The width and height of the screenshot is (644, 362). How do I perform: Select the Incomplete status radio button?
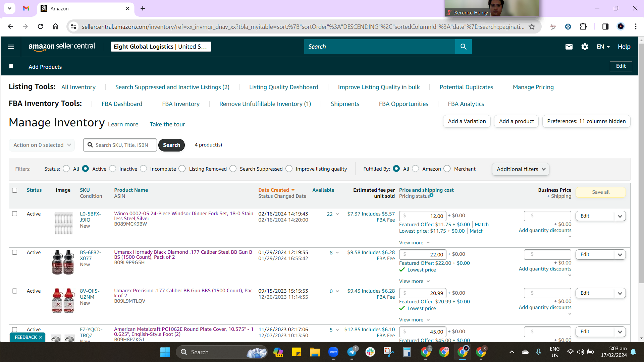[x=144, y=169]
